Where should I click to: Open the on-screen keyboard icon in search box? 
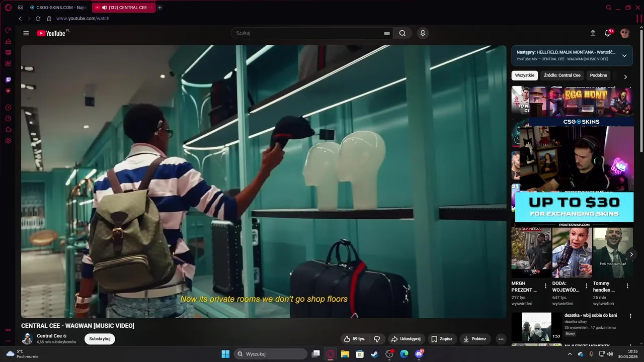(x=386, y=33)
